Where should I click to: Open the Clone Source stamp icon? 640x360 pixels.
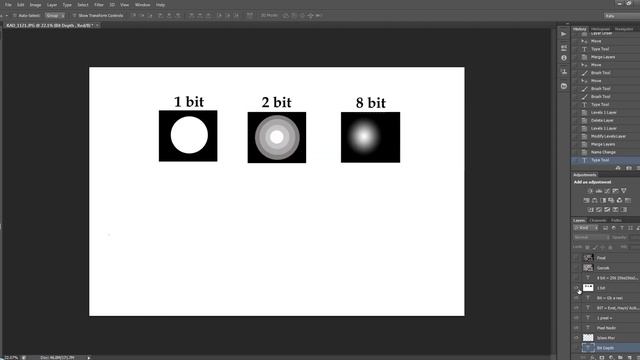click(x=564, y=72)
